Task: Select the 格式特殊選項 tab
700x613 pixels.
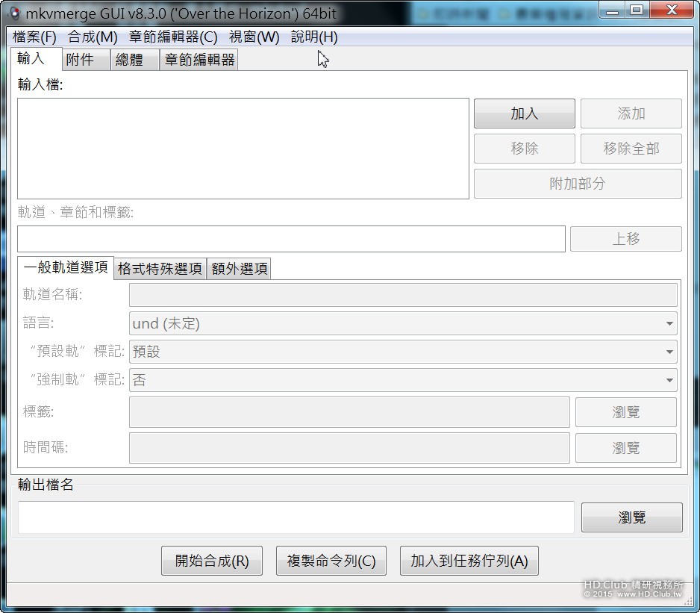Action: pos(160,269)
